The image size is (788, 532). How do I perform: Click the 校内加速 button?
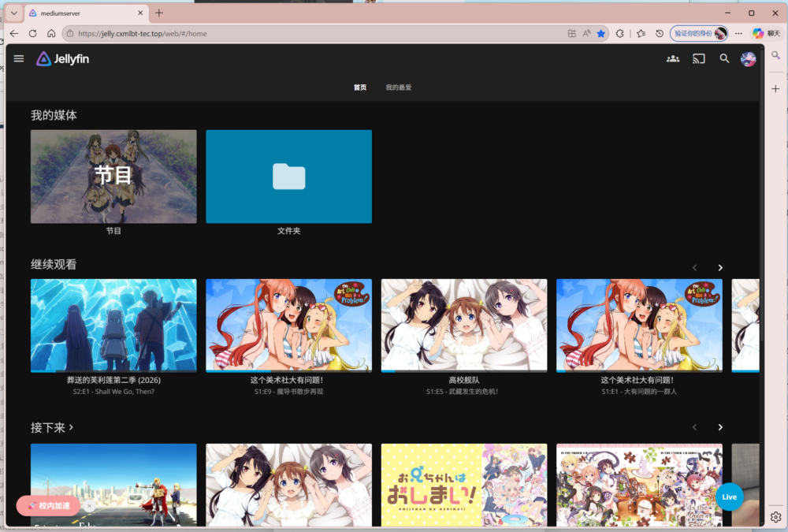click(x=48, y=505)
